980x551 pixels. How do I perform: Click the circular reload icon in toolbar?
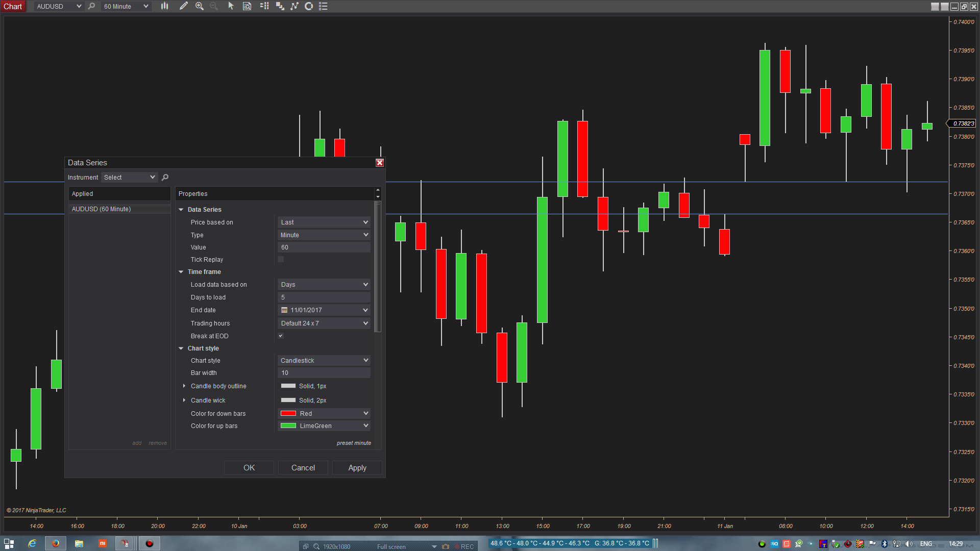(x=309, y=6)
